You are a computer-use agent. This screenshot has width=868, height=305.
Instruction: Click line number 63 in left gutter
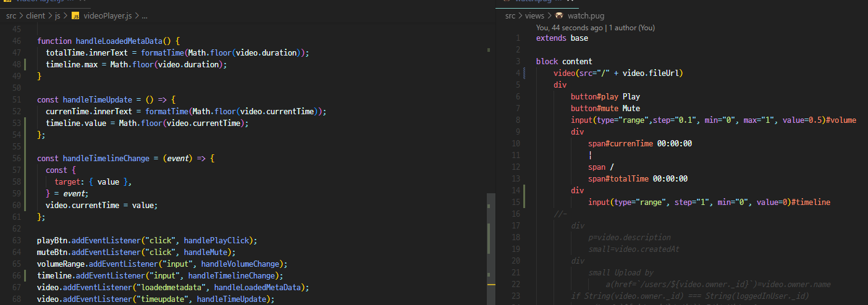click(x=17, y=240)
